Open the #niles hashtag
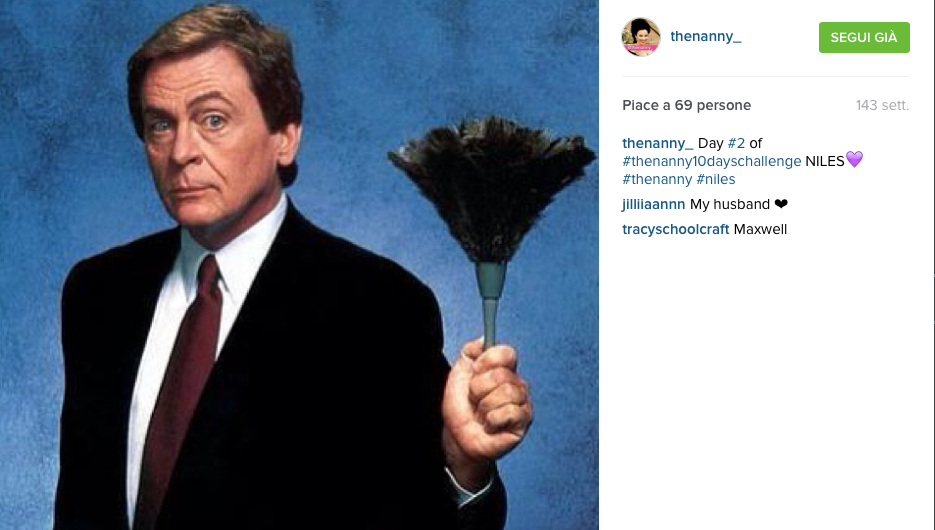Image resolution: width=935 pixels, height=530 pixels. [716, 179]
